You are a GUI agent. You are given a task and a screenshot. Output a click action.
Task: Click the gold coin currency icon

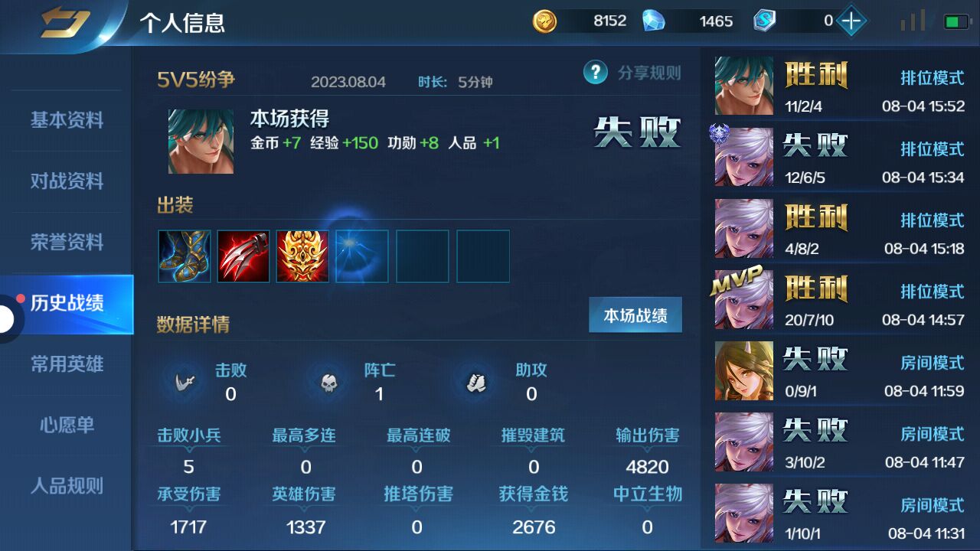[x=544, y=21]
